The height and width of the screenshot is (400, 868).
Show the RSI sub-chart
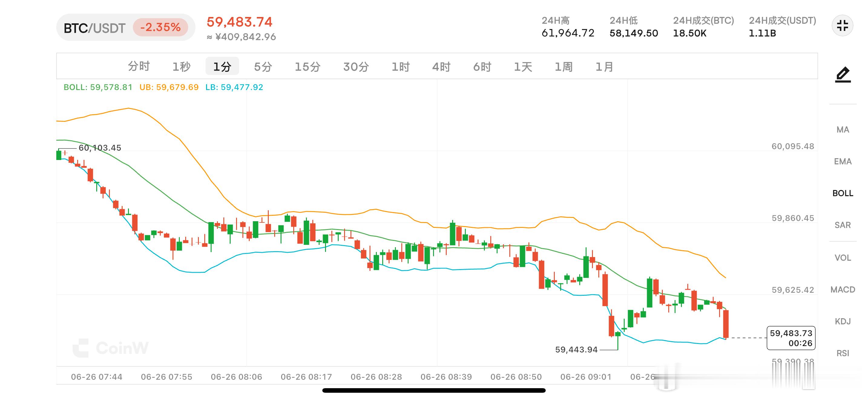[x=843, y=353]
